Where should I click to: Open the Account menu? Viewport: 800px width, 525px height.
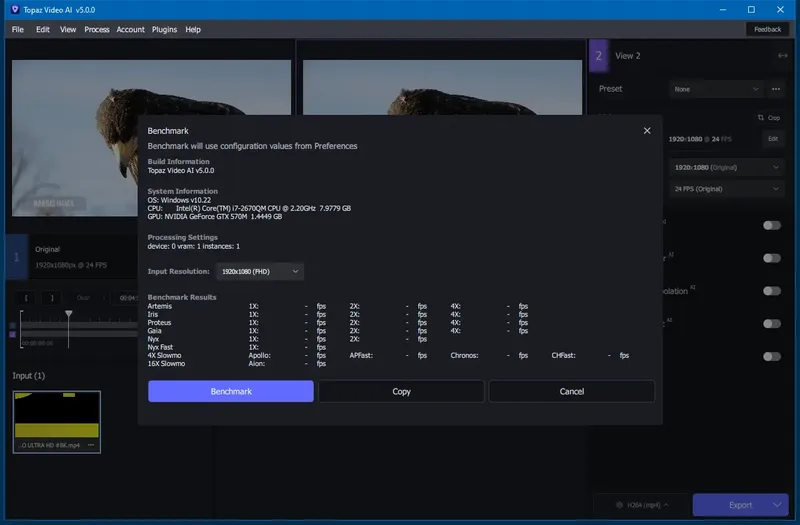click(131, 30)
